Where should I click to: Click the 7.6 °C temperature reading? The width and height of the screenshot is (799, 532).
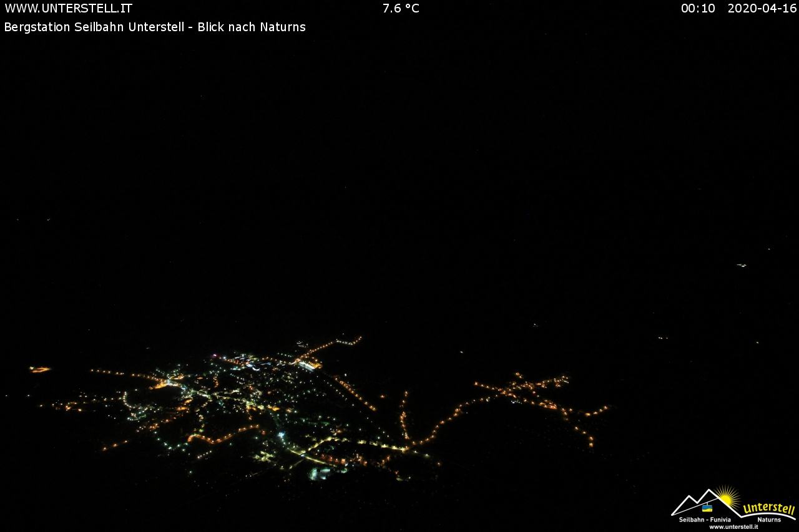401,9
